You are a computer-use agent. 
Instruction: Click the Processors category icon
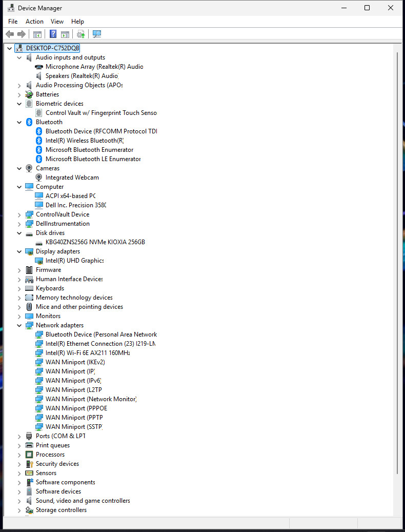(x=29, y=455)
